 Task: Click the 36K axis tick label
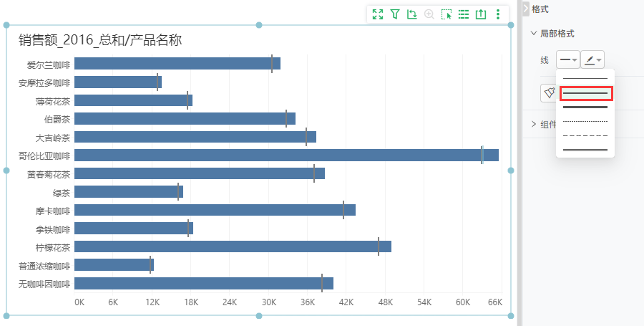307,302
